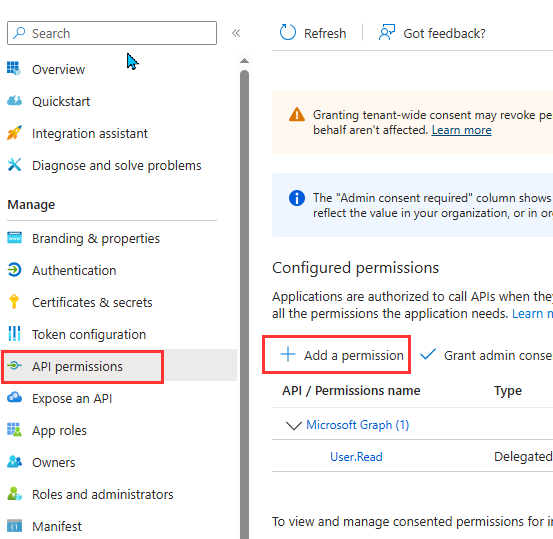Click the scrollbar up arrow in sidebar
Image resolution: width=553 pixels, height=539 pixels.
click(x=244, y=61)
